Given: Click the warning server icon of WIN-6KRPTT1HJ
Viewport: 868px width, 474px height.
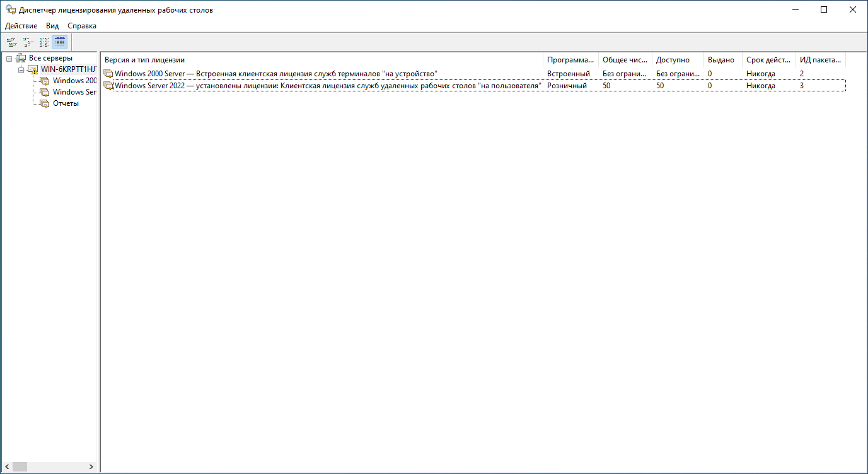Looking at the screenshot, I should tap(33, 69).
